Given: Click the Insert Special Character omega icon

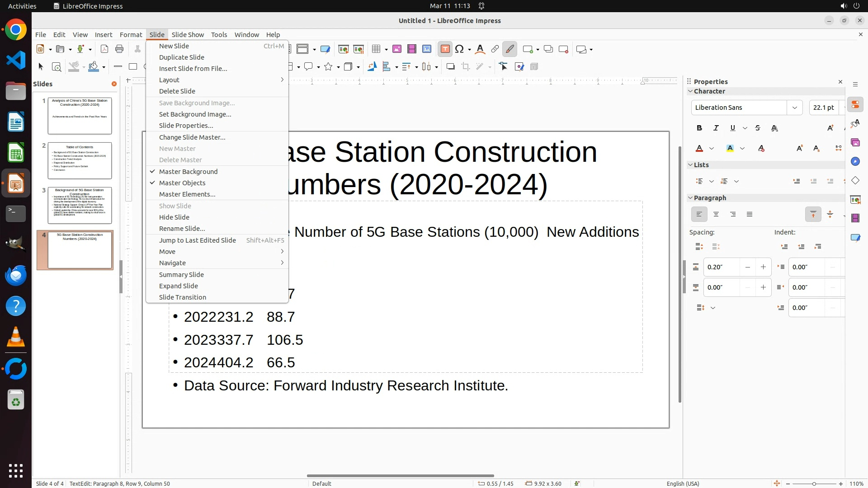Looking at the screenshot, I should (459, 49).
